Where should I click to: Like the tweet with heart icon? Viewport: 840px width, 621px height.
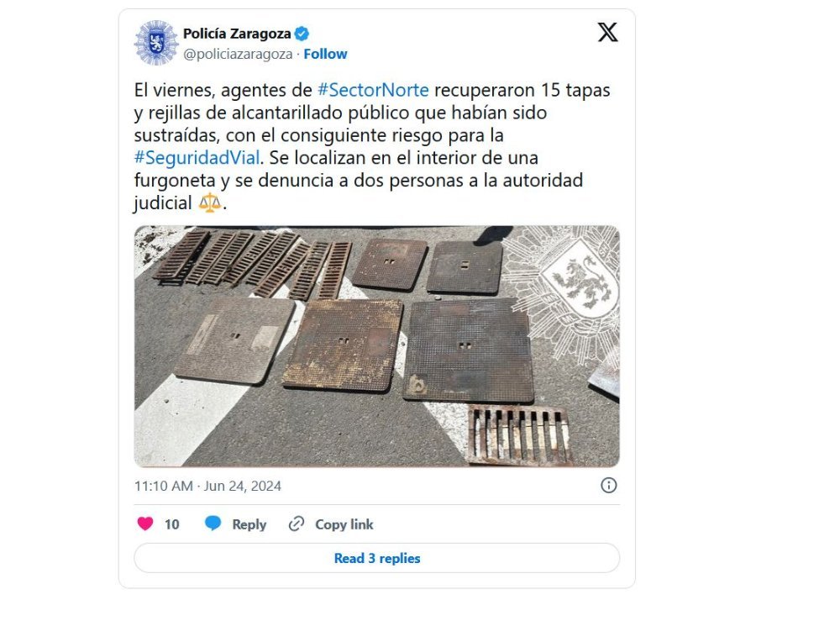(145, 524)
